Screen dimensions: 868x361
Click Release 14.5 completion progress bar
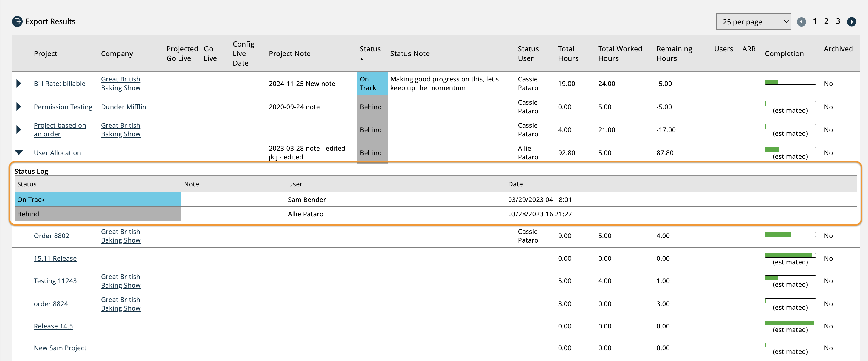tap(790, 323)
